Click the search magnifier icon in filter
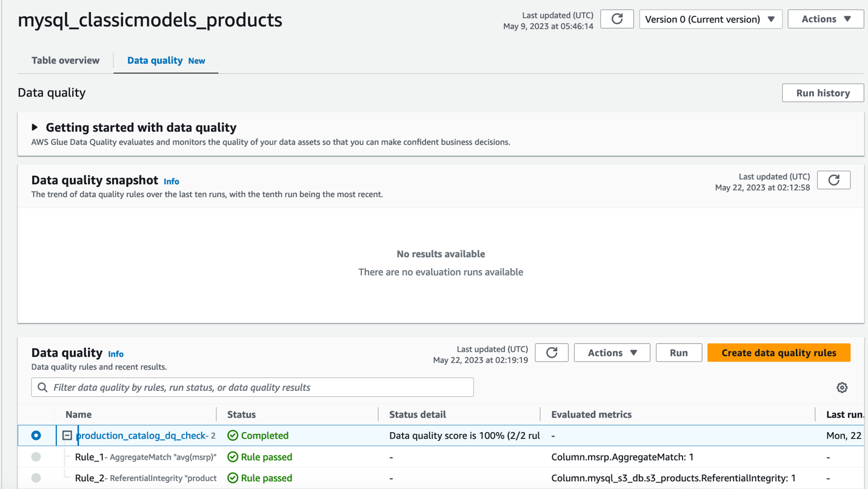Viewport: 868px width, 489px height. 42,388
